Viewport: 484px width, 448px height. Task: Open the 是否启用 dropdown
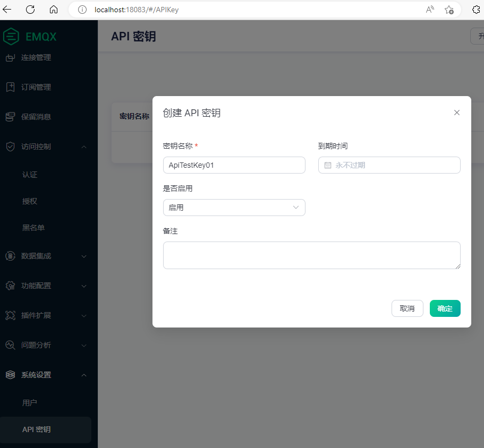point(234,208)
